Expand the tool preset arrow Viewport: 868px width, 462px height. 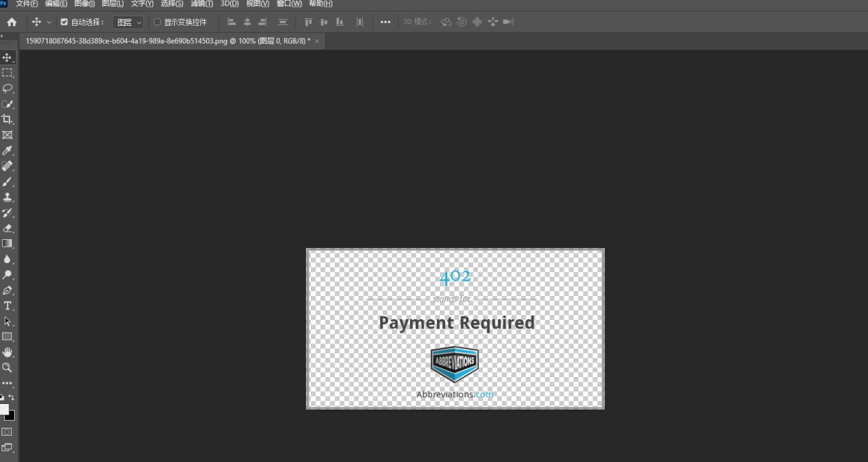click(49, 22)
